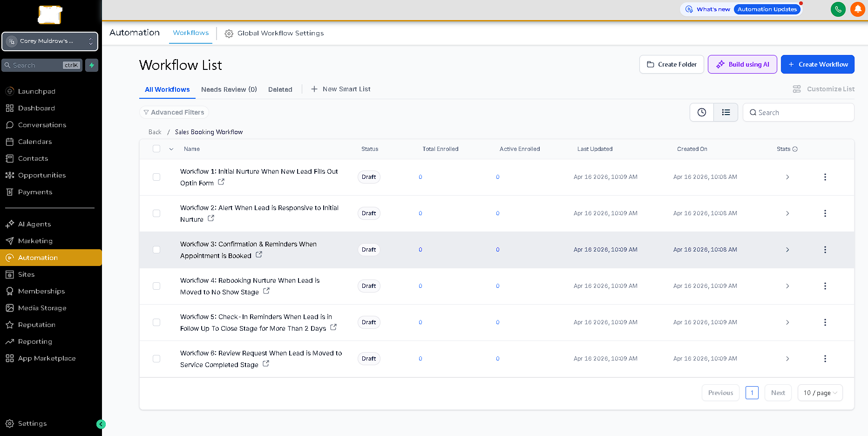Viewport: 868px width, 436px height.
Task: Select the Needs Review (0) tab
Action: click(229, 89)
